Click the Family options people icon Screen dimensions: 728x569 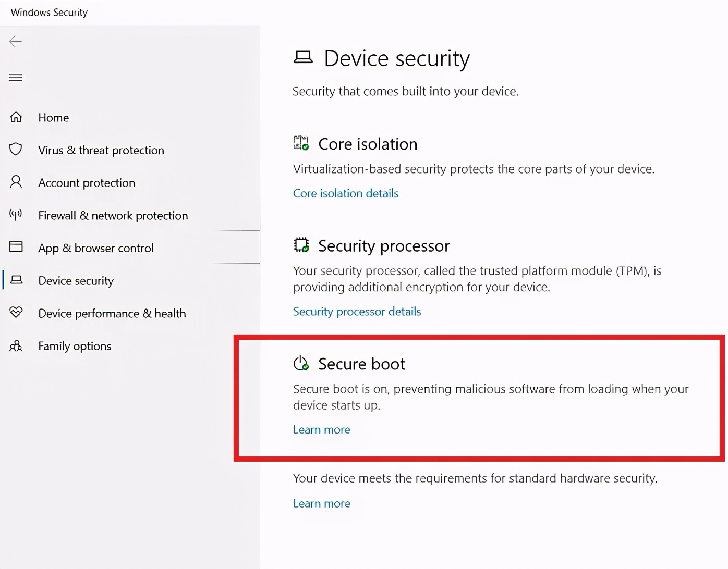(16, 345)
